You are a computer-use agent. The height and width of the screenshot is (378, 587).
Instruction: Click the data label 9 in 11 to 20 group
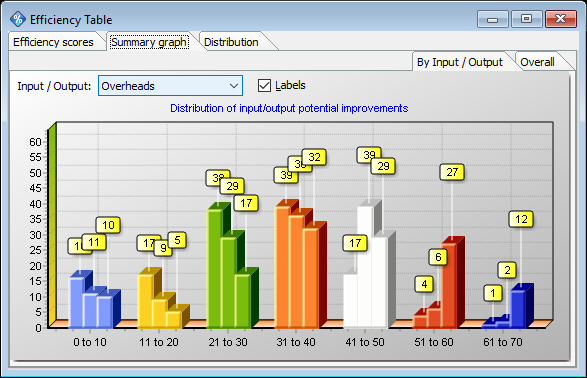click(x=164, y=248)
